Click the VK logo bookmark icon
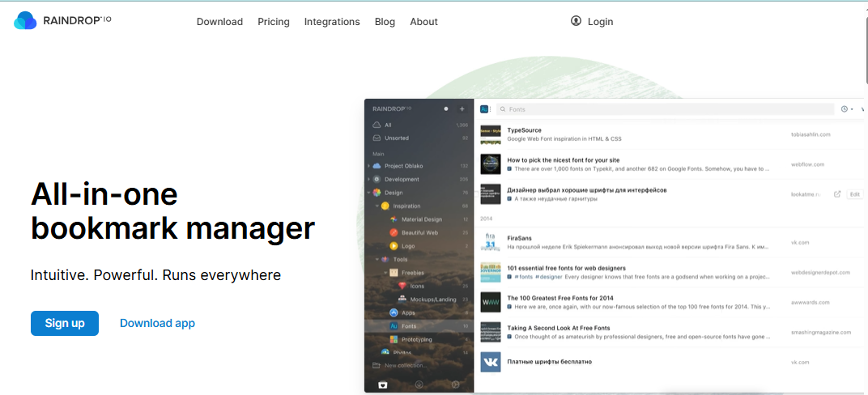Screen dimensions: 868x395 click(x=490, y=362)
